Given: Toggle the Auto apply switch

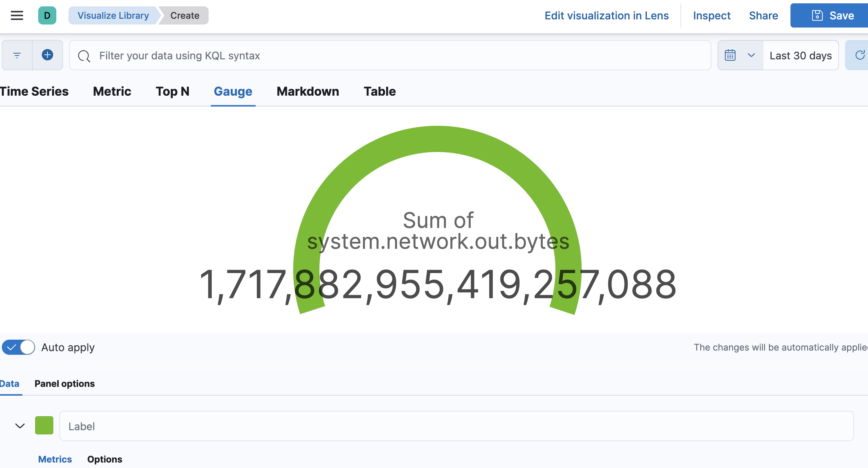Looking at the screenshot, I should (18, 347).
